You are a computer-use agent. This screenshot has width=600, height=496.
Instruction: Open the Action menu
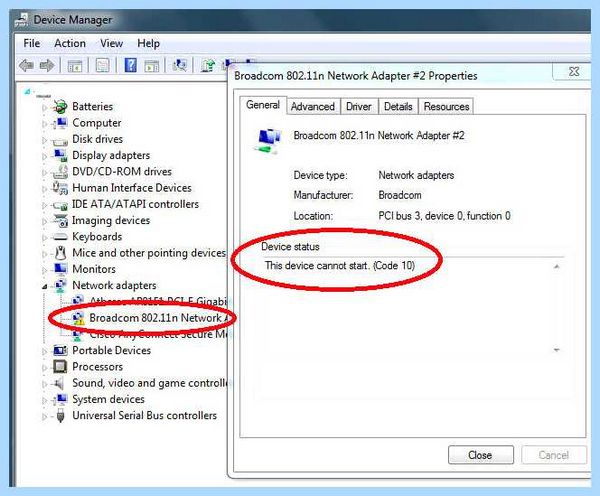70,43
